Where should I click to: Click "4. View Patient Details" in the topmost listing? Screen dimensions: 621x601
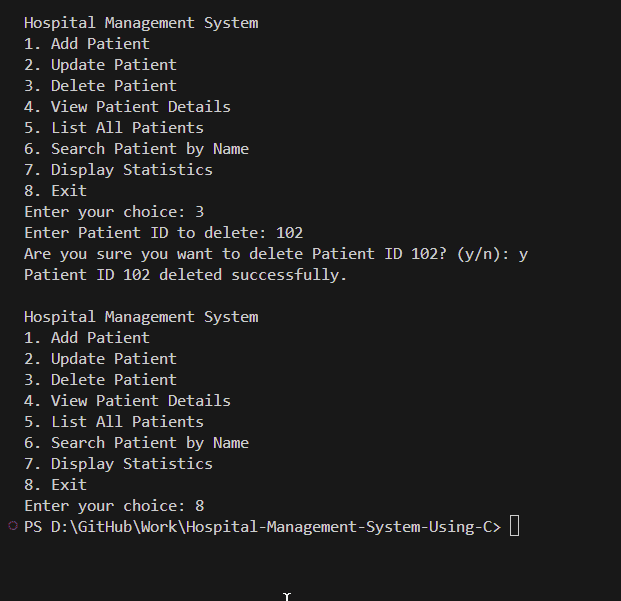[x=127, y=107]
